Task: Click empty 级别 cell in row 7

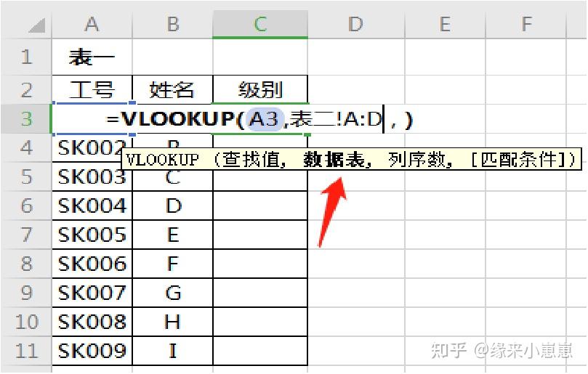Action: (x=260, y=235)
